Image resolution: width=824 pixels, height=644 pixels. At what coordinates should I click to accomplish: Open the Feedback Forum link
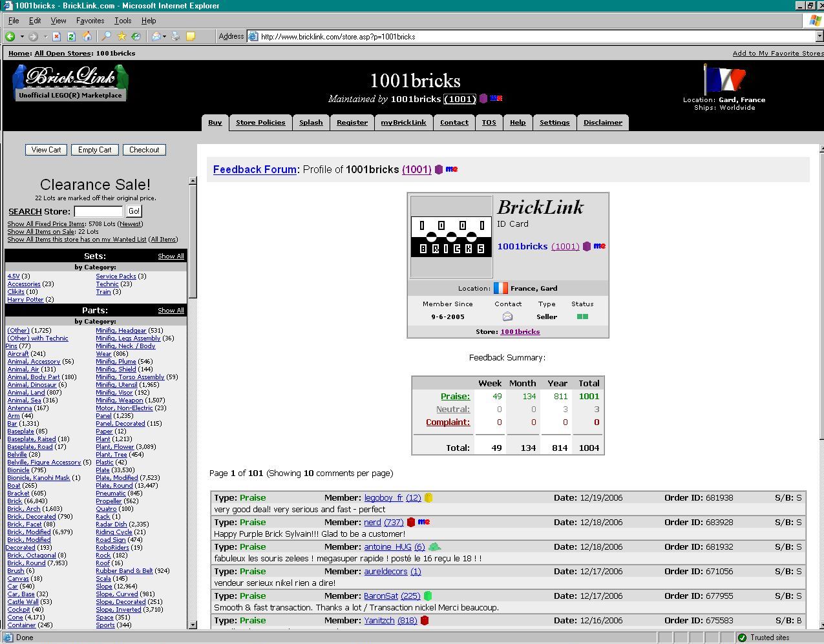click(x=255, y=169)
